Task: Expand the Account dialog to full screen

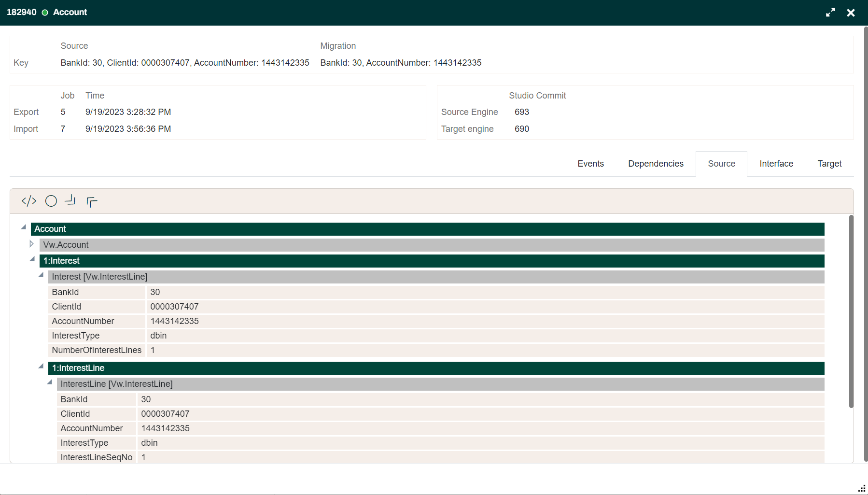Action: pos(831,12)
